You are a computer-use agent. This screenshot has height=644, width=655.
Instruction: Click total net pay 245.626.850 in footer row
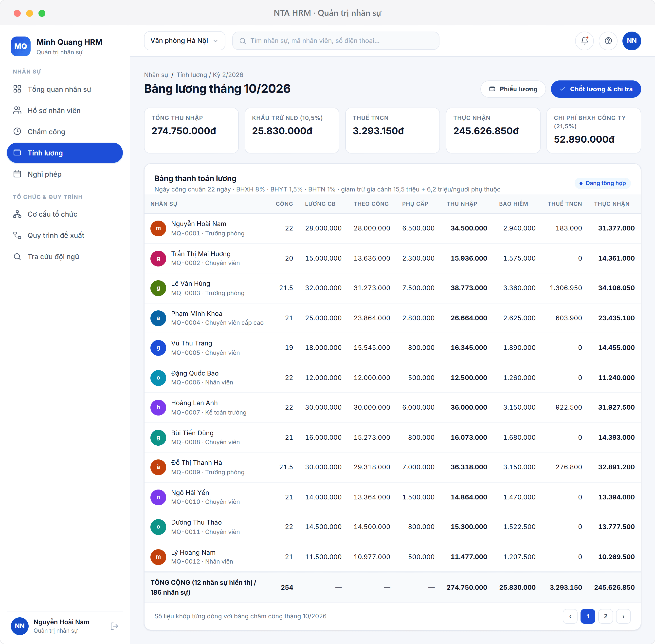[x=614, y=587]
